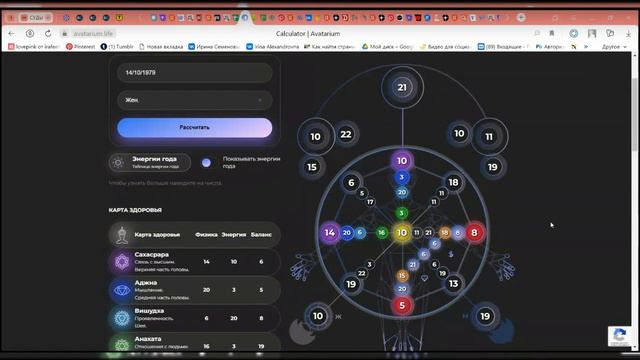Click the browser back arrow

(11, 33)
